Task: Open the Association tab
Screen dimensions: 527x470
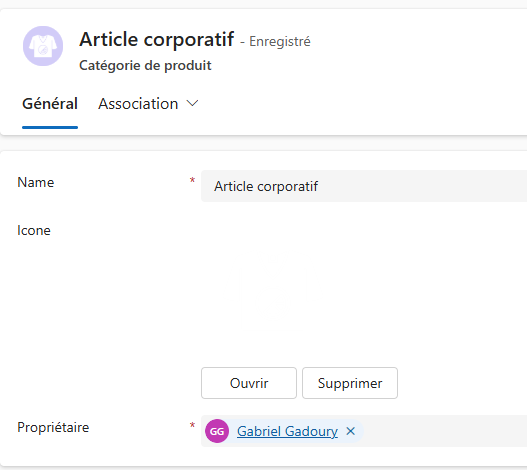Action: tap(138, 104)
